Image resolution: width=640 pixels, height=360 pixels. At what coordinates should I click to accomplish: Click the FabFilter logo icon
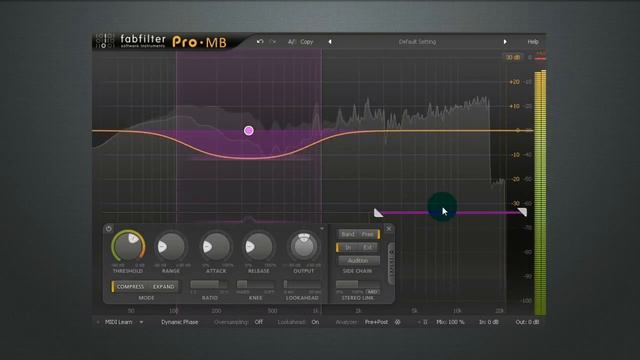104,41
